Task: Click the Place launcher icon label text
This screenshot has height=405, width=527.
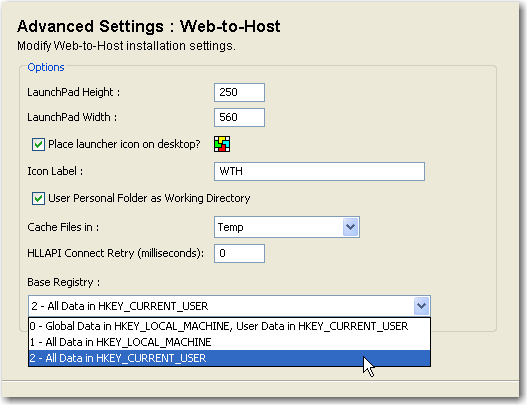Action: pos(124,144)
